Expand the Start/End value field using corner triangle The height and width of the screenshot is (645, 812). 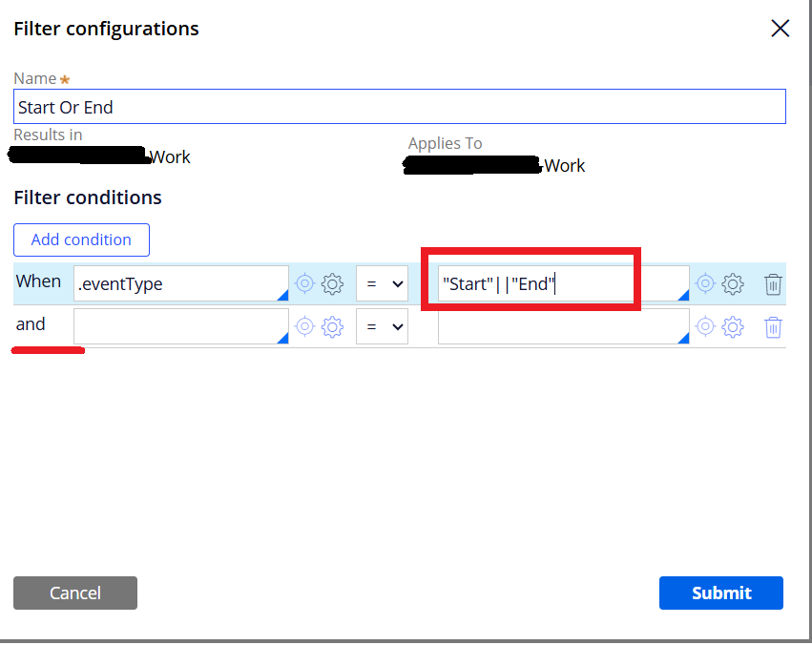point(683,296)
